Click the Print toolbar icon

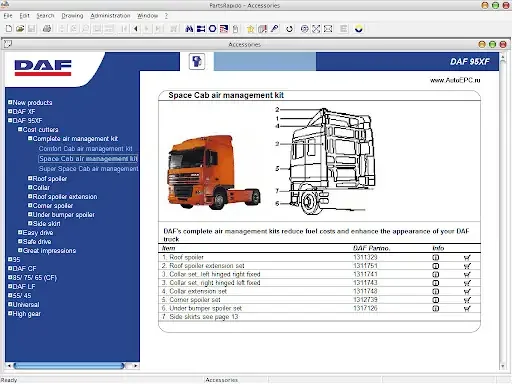point(47,29)
